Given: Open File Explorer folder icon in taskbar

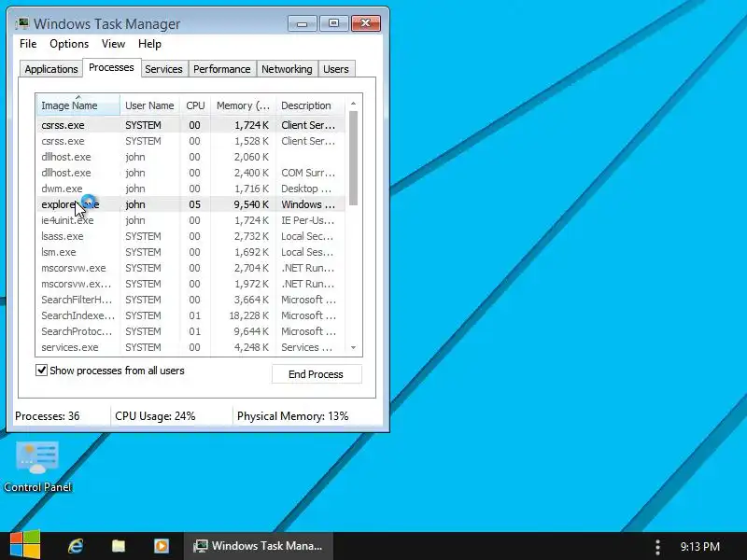Looking at the screenshot, I should [119, 546].
